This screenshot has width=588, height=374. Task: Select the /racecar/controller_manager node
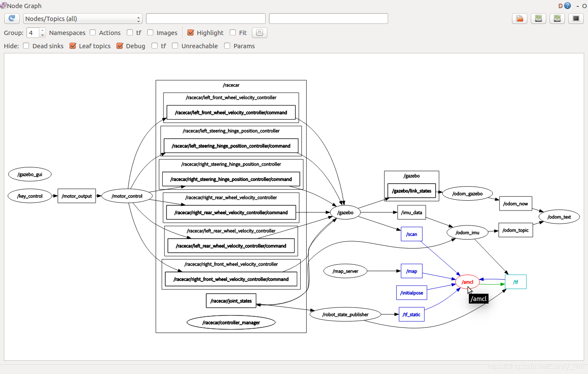231,323
